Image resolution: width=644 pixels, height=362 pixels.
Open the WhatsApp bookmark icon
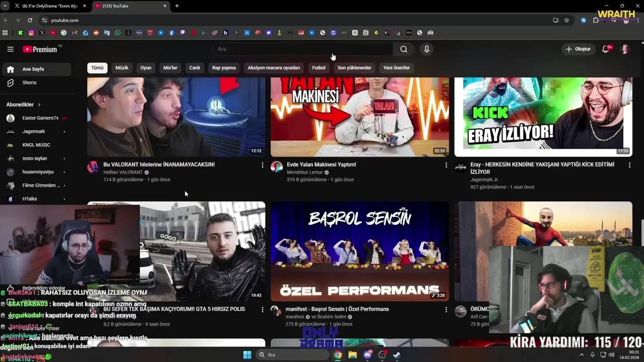click(x=118, y=33)
